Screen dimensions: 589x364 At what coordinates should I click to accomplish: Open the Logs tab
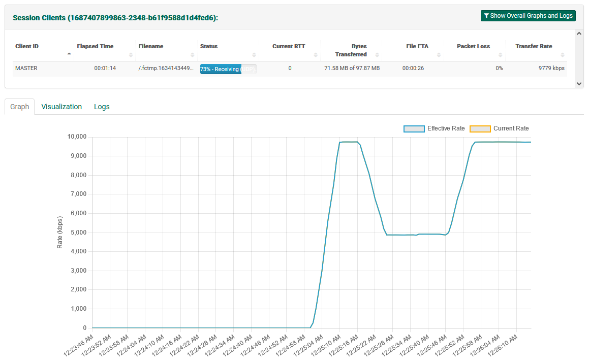click(x=102, y=107)
